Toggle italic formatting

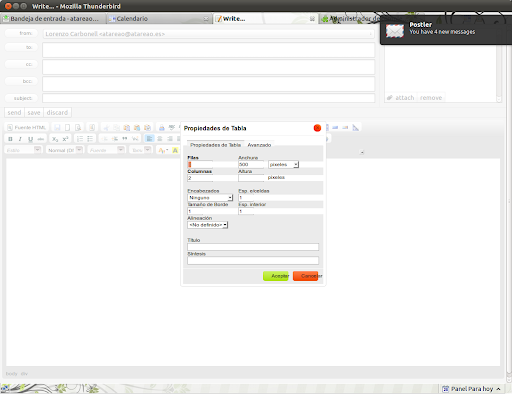(20, 139)
